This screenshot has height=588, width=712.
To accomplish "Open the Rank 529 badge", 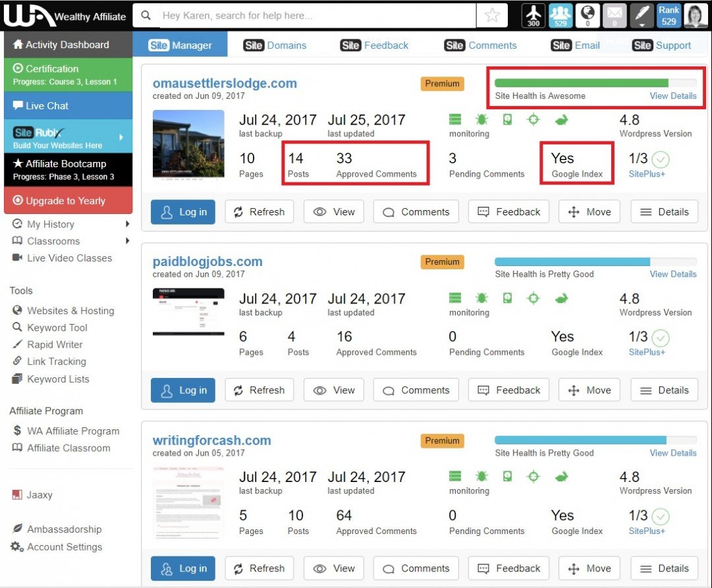I will point(669,15).
